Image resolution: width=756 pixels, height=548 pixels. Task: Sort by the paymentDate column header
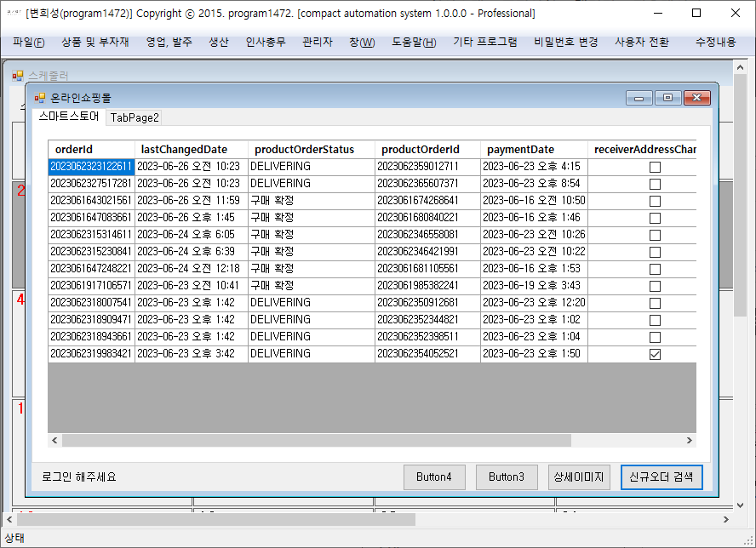[533, 150]
